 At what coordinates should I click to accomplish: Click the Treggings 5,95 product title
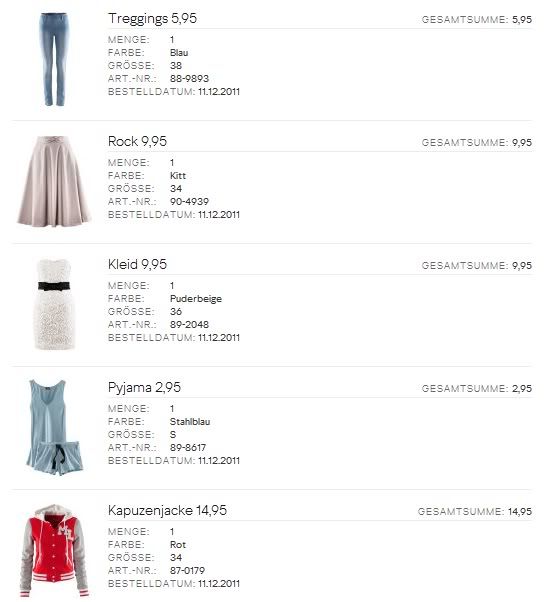(152, 18)
